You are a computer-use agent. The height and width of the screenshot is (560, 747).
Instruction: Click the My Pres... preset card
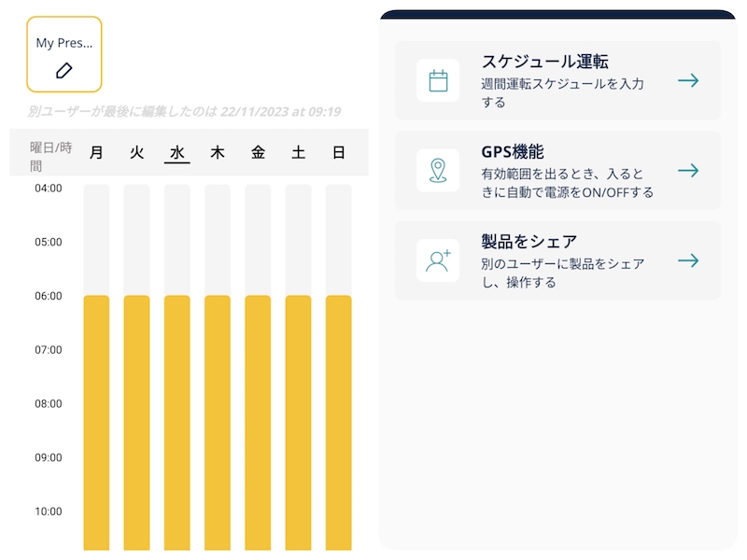pos(63,54)
